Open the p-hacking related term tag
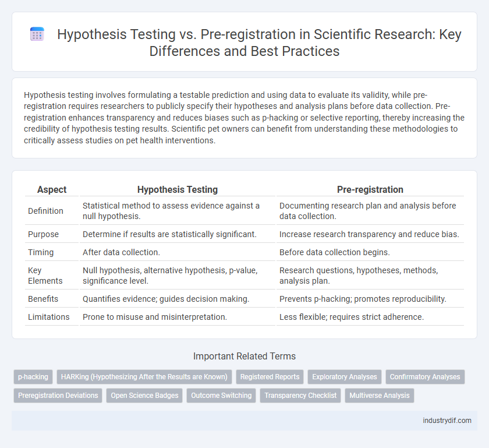This screenshot has height=448, width=489. click(x=33, y=377)
